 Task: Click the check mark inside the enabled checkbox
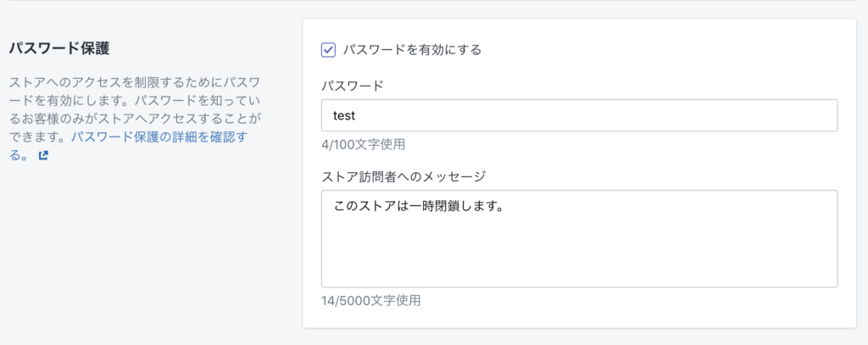click(x=328, y=50)
